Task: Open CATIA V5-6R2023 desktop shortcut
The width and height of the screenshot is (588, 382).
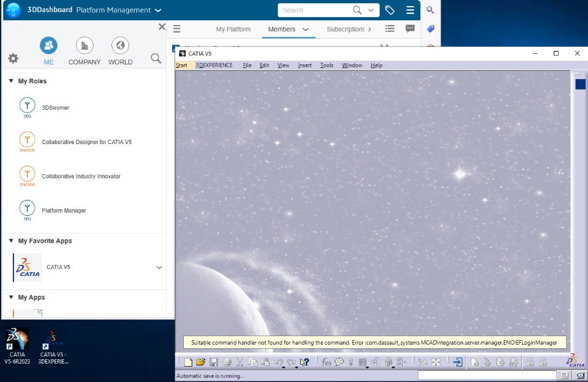Action: click(x=17, y=346)
